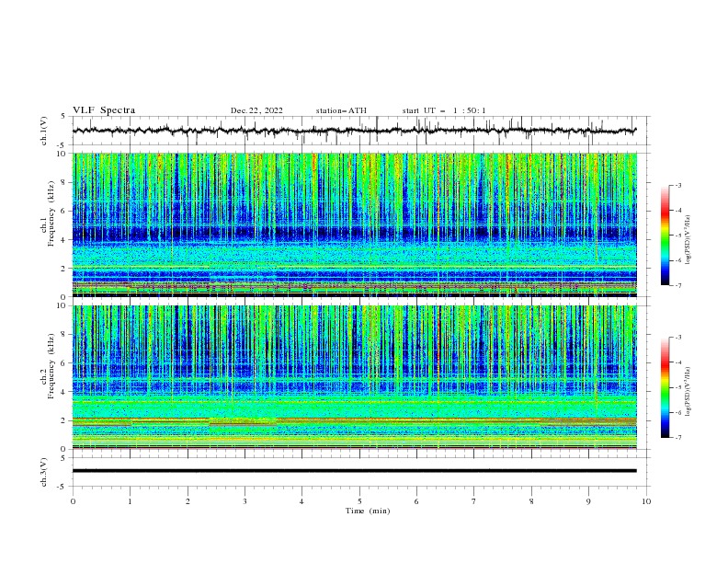Click the "10" tick at the Time axis end
Image resolution: width=728 pixels, height=563 pixels.
[x=646, y=501]
